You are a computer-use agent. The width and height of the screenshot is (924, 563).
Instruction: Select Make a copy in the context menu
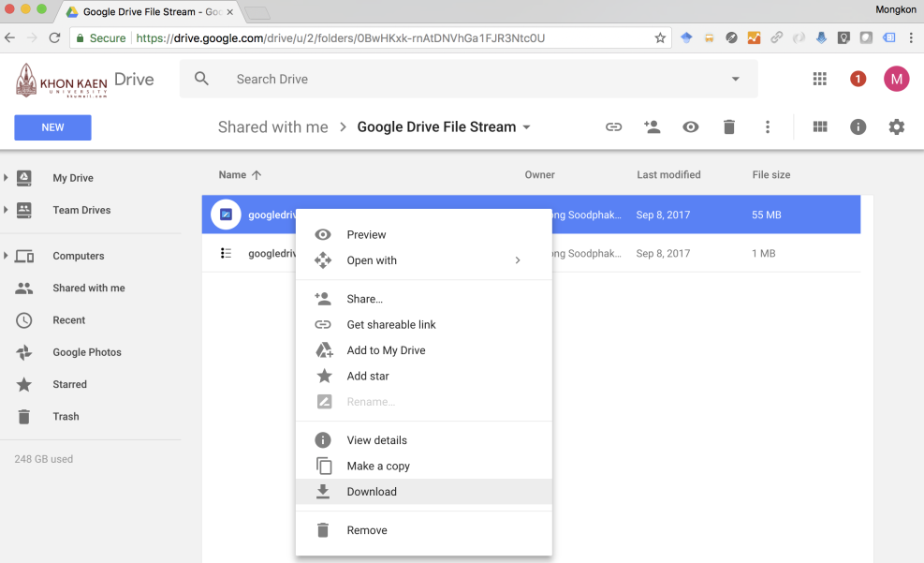click(377, 465)
